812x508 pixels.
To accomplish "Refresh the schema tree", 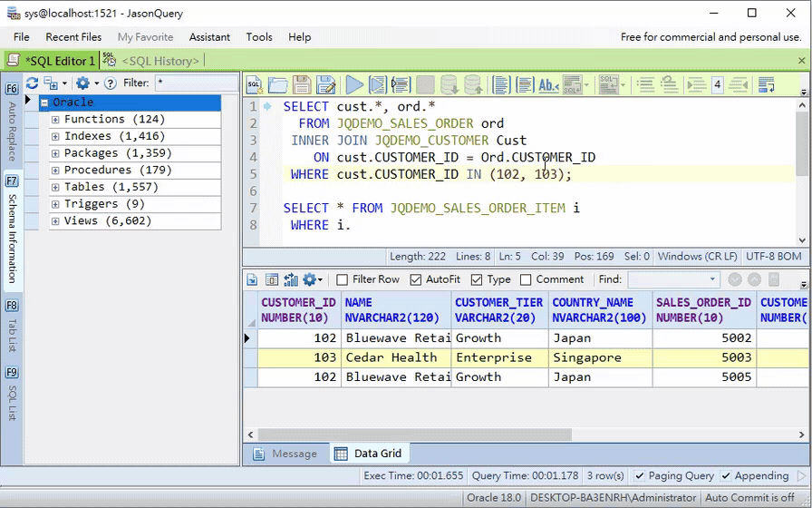I will (x=32, y=83).
